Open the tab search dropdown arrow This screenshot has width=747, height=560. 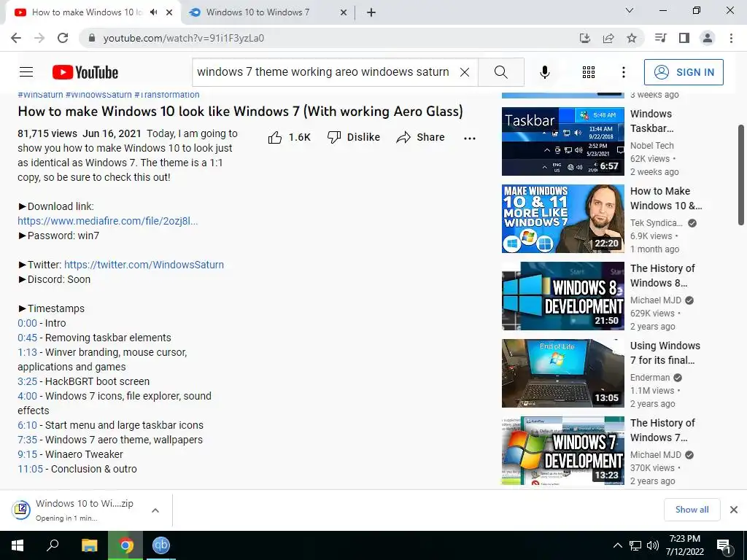[630, 10]
